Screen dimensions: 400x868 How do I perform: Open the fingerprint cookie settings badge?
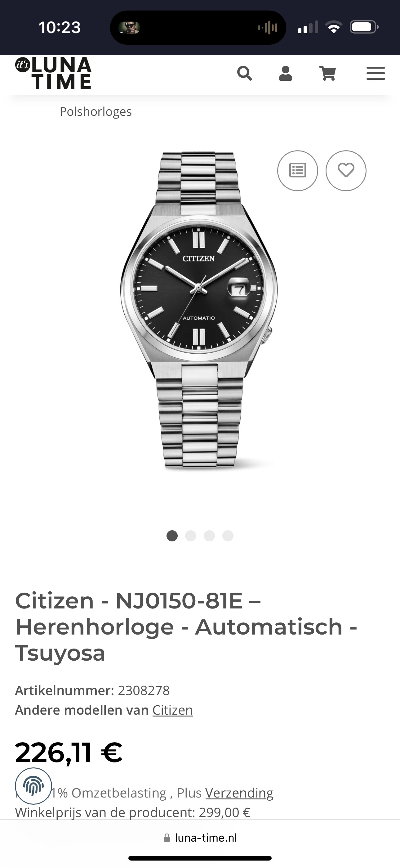tap(33, 786)
